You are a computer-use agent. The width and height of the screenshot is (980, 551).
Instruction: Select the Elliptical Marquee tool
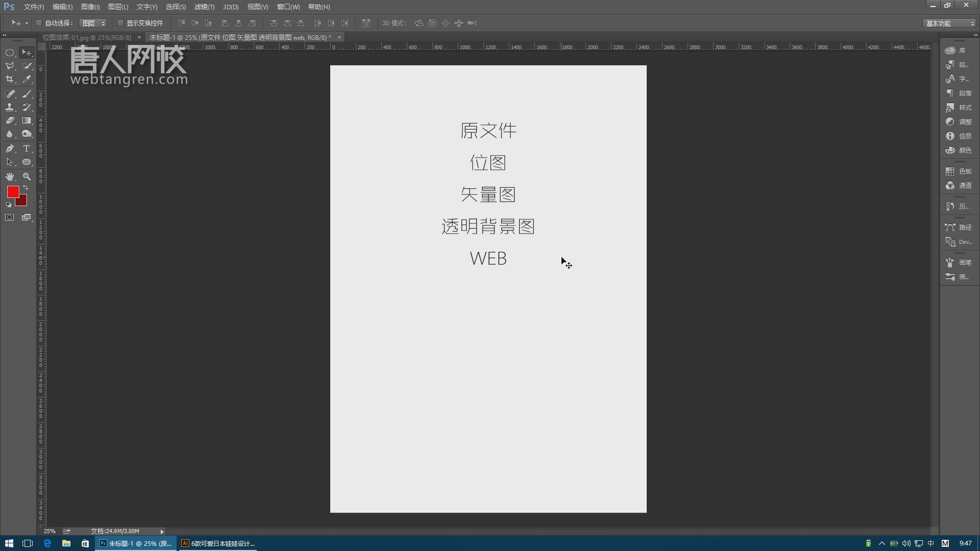pos(10,53)
